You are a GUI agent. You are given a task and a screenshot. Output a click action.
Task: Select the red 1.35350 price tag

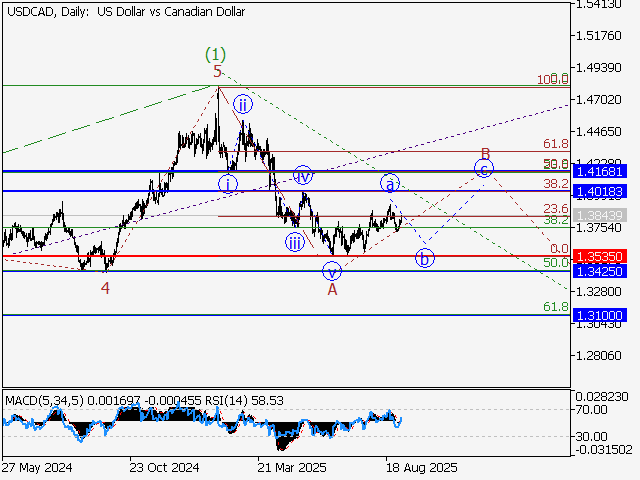coord(601,257)
